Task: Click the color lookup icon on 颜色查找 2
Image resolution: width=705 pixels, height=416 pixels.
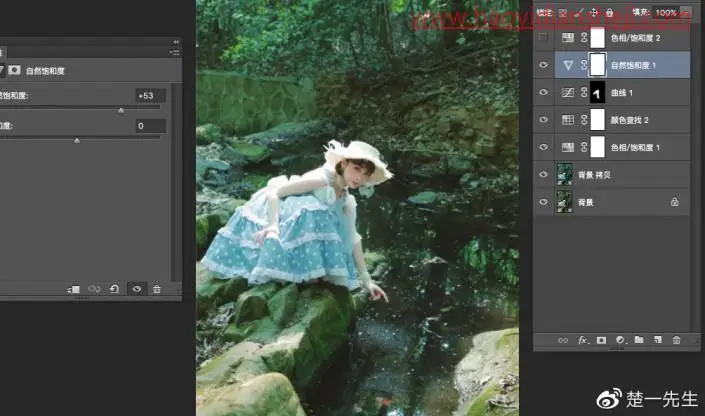Action: [x=568, y=120]
